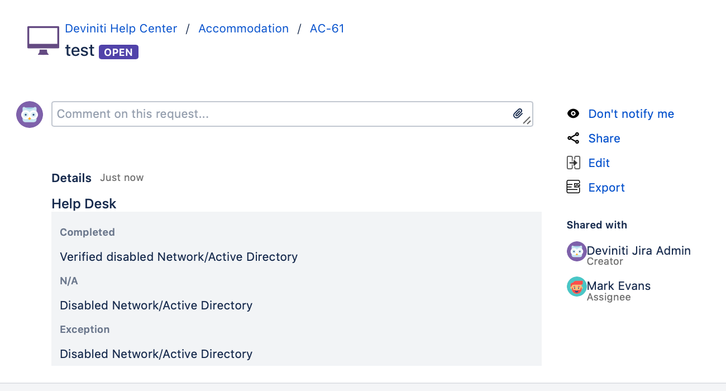Click the Verified disabled Network/Active Directory entry
This screenshot has height=391, width=726.
[x=179, y=257]
